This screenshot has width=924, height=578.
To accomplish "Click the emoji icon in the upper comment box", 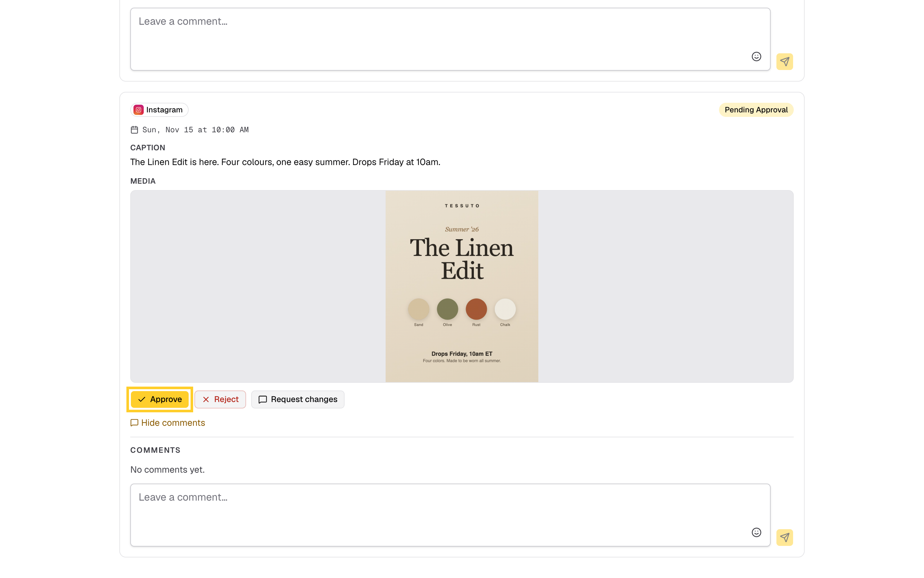I will (x=756, y=57).
